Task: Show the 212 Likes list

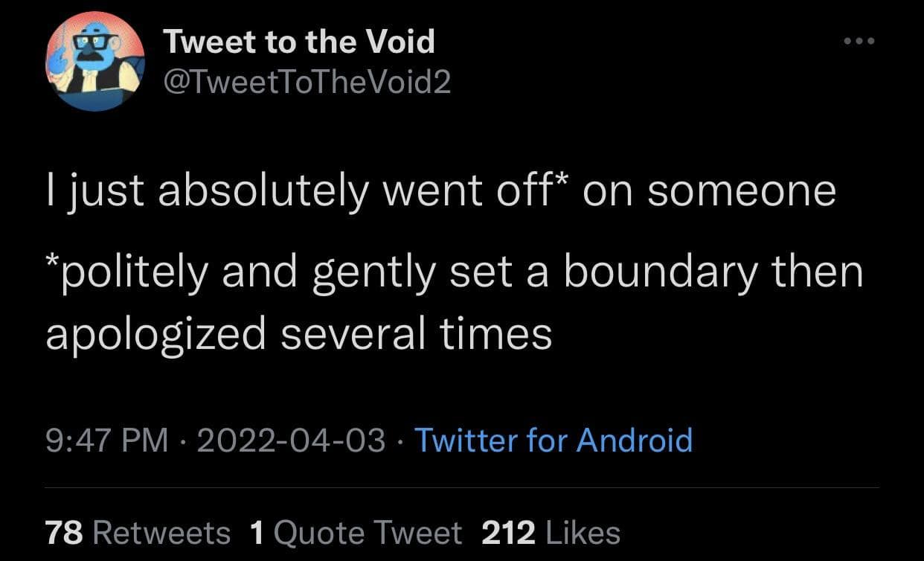Action: [x=551, y=533]
